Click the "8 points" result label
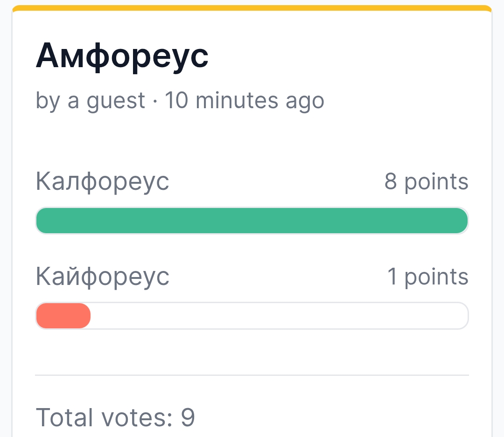The width and height of the screenshot is (504, 437). (426, 182)
